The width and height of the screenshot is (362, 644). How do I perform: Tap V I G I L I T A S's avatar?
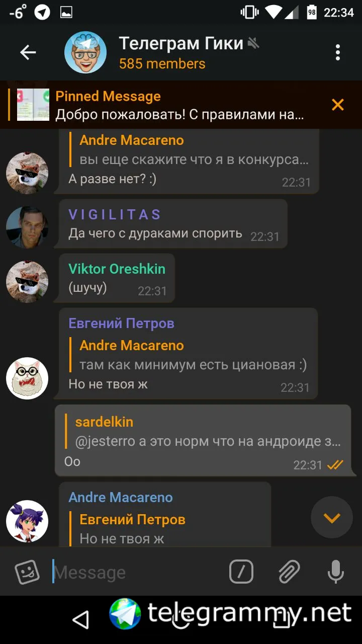[x=27, y=227]
